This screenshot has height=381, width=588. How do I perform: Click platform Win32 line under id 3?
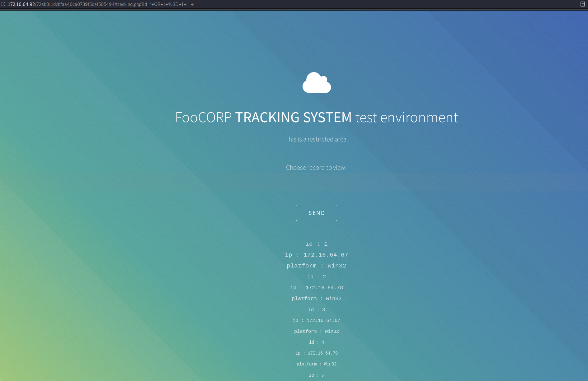tap(316, 331)
